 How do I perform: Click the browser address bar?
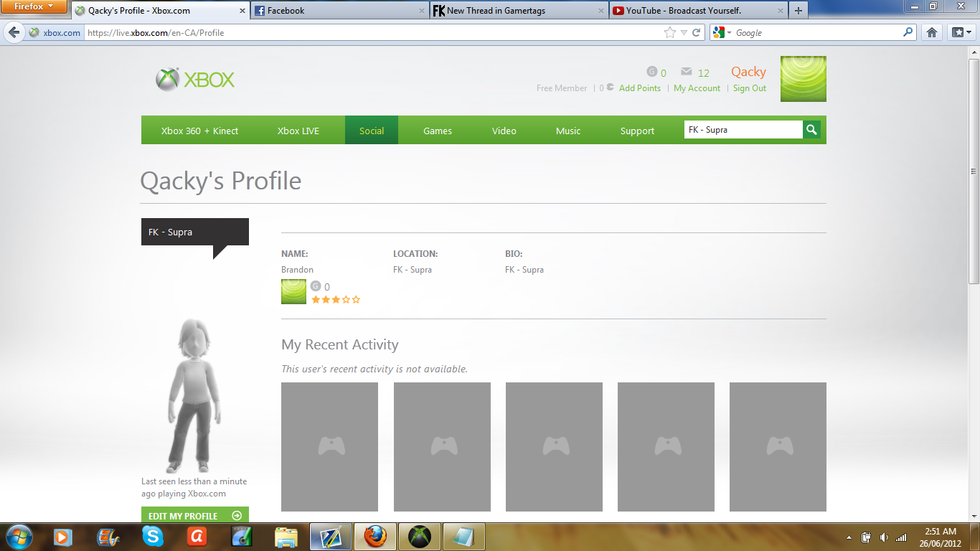[373, 32]
